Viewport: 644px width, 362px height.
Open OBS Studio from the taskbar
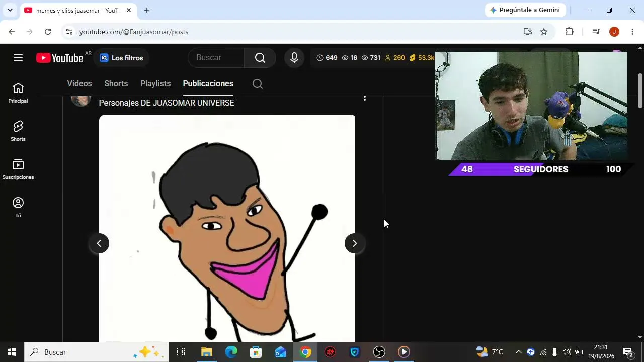(379, 352)
